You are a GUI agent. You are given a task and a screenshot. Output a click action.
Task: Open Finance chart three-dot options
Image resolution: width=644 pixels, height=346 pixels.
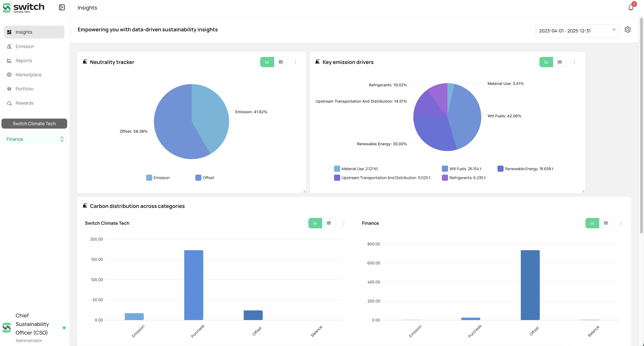[621, 223]
